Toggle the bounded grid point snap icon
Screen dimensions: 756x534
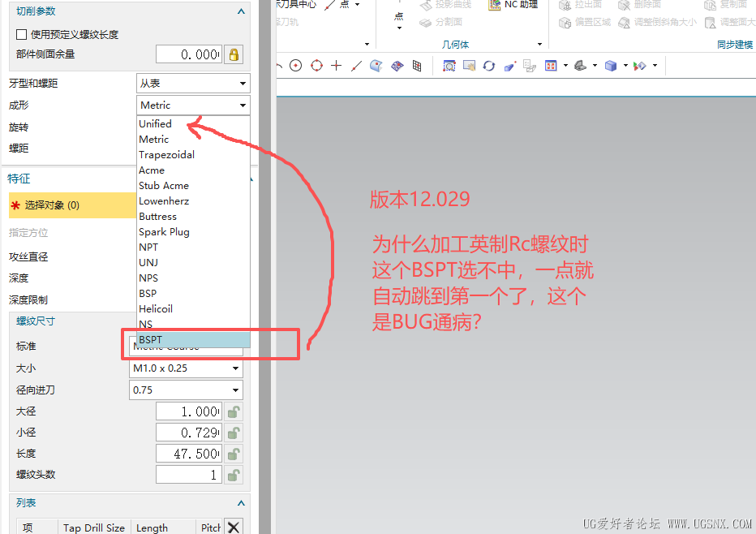tap(418, 66)
